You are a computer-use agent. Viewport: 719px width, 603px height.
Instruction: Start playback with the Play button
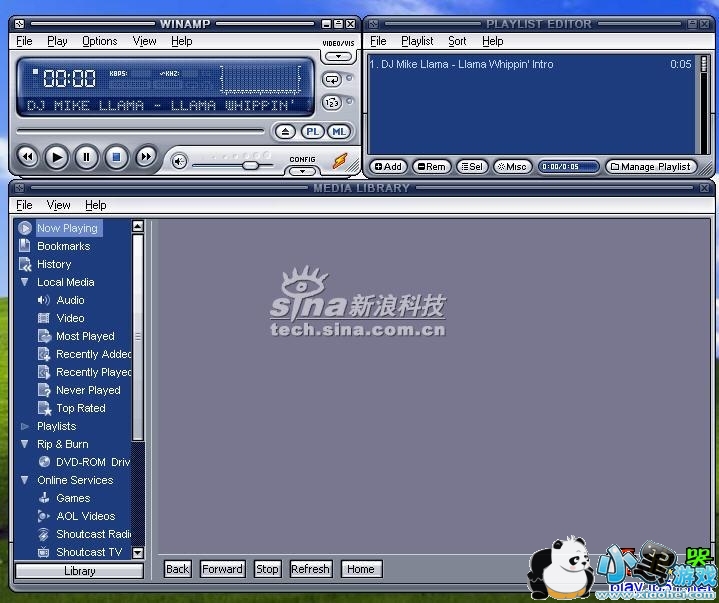(57, 157)
